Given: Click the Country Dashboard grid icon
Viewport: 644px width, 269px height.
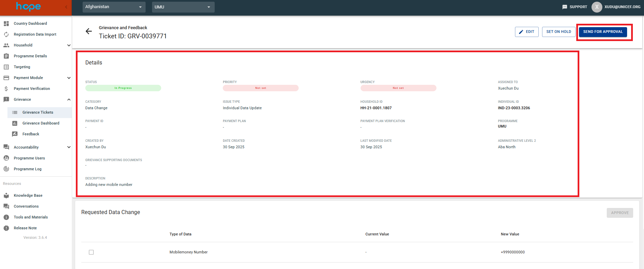Looking at the screenshot, I should 6,23.
